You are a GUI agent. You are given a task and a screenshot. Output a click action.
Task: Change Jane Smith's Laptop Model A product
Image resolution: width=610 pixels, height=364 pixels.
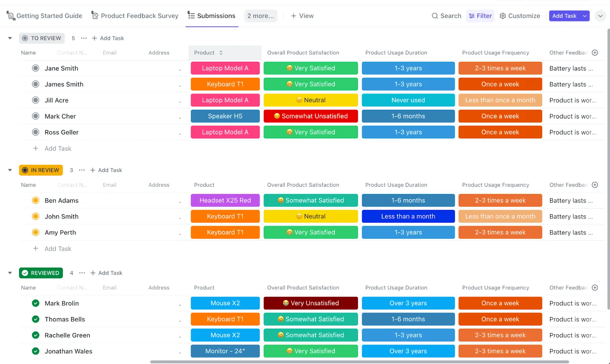coord(225,68)
